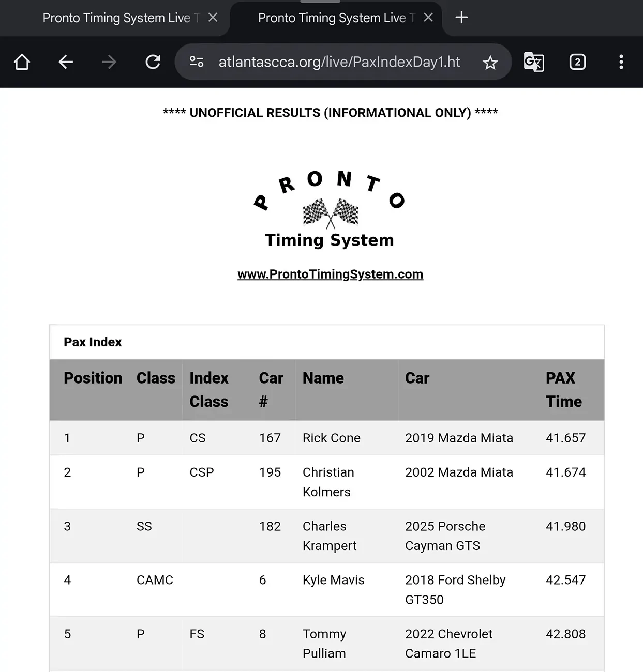Close the first Pronto Timing tab
Image resolution: width=643 pixels, height=672 pixels.
(x=213, y=18)
